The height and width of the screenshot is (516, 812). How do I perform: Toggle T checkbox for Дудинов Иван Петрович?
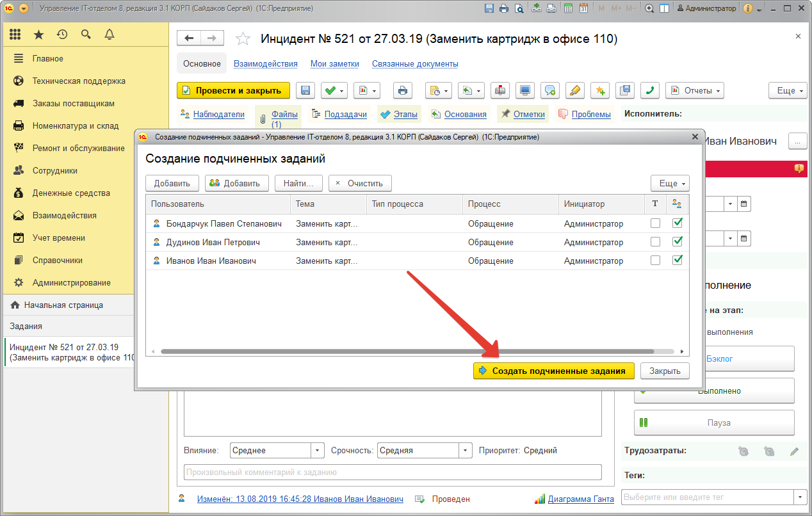pyautogui.click(x=655, y=242)
